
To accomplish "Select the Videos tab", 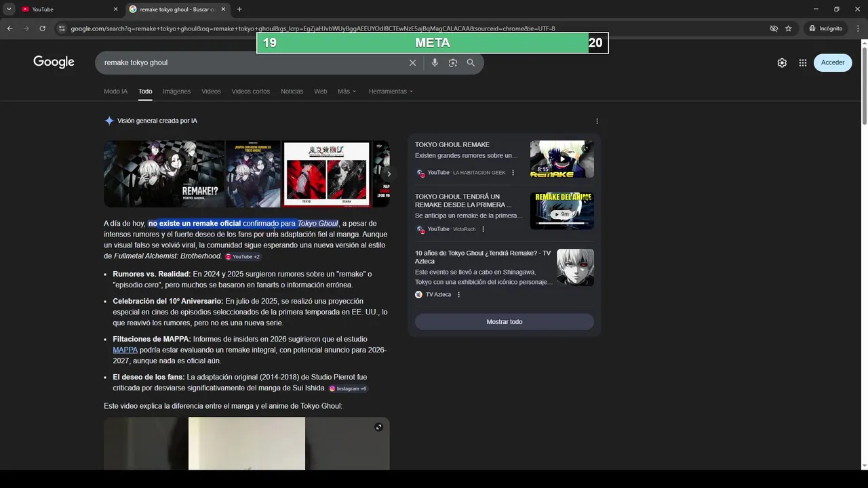I will pyautogui.click(x=211, y=91).
